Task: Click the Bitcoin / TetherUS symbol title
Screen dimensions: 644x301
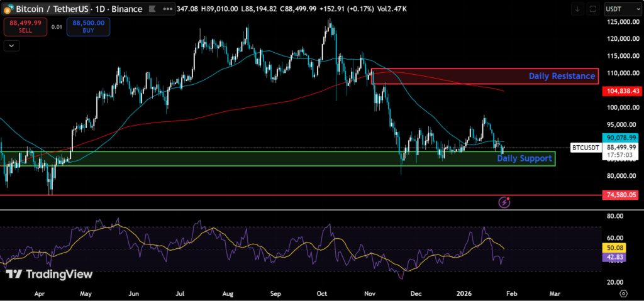Action: click(52, 9)
